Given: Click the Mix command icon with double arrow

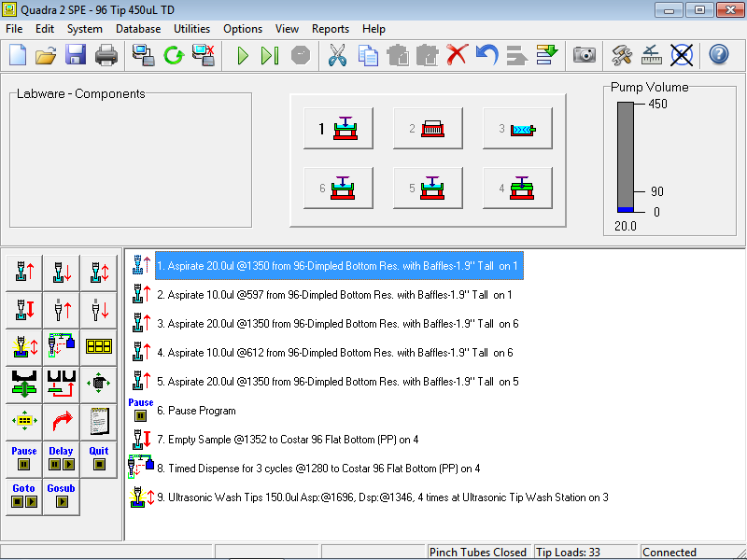Looking at the screenshot, I should coord(99,273).
